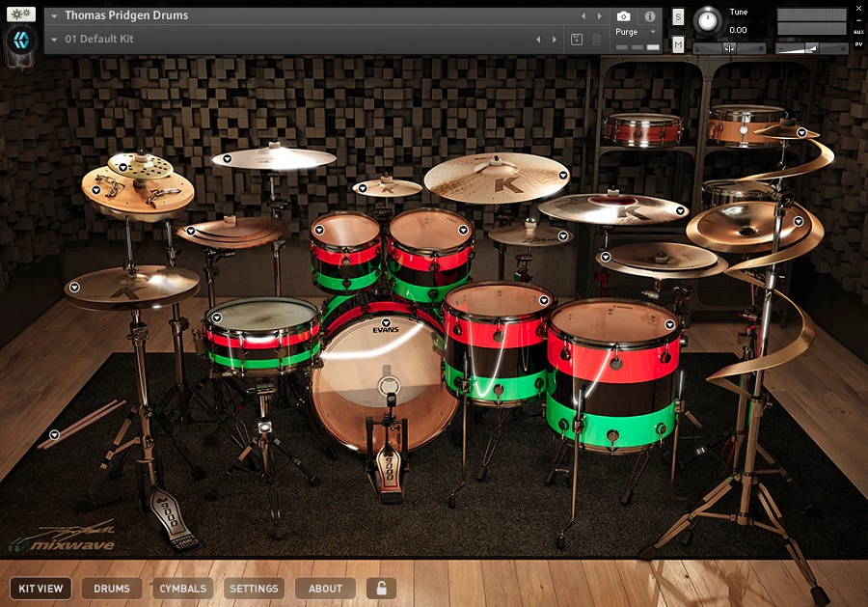Open the small Zildjian cymbal arrow
Image resolution: width=868 pixels, height=607 pixels.
pos(563,235)
